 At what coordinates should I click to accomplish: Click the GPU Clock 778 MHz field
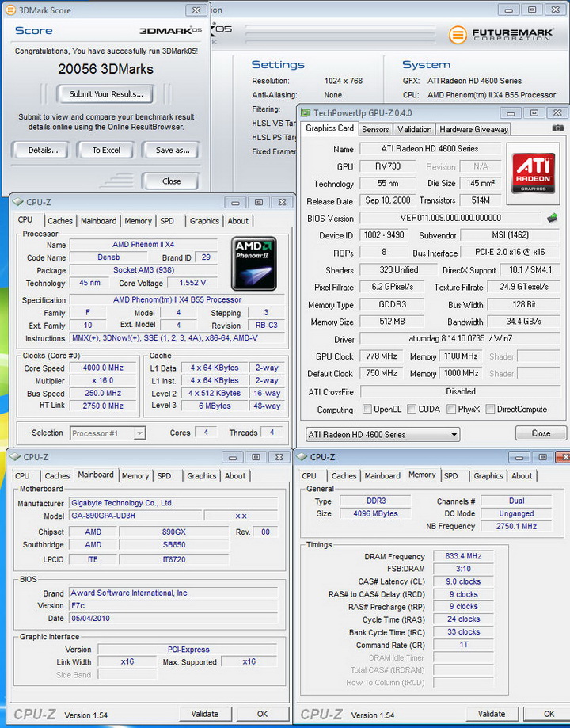tap(382, 356)
